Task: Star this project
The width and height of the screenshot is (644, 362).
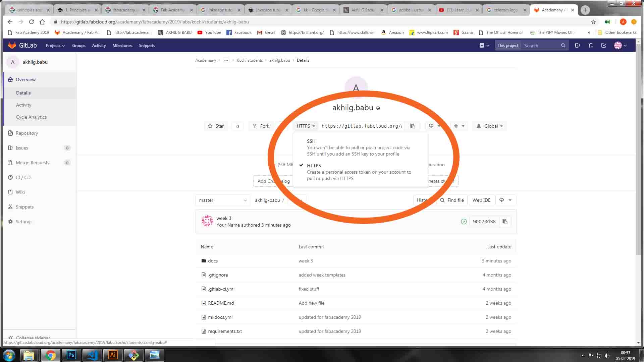Action: pos(216,126)
